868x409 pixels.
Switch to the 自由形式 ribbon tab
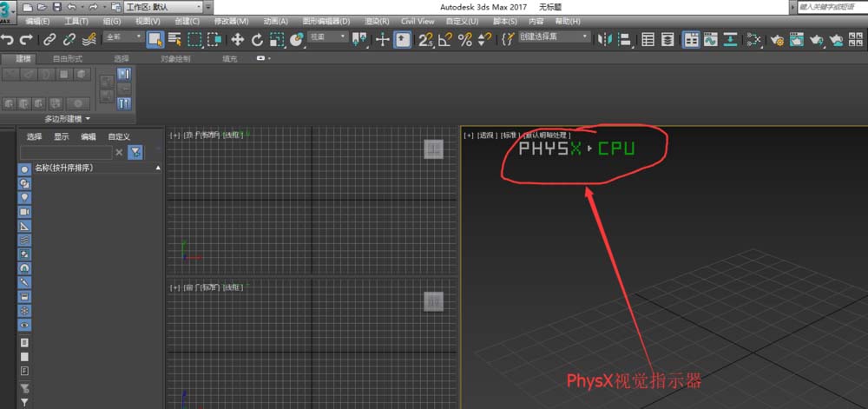pyautogui.click(x=68, y=58)
